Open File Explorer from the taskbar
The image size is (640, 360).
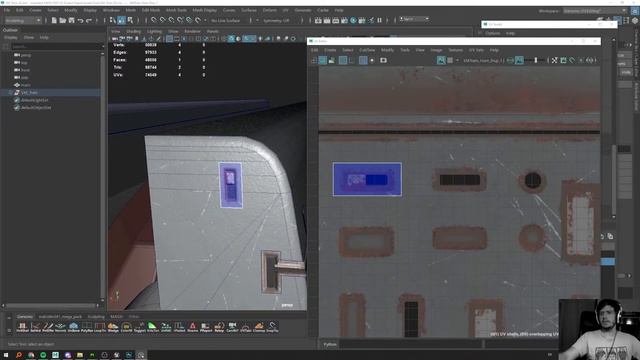point(80,355)
